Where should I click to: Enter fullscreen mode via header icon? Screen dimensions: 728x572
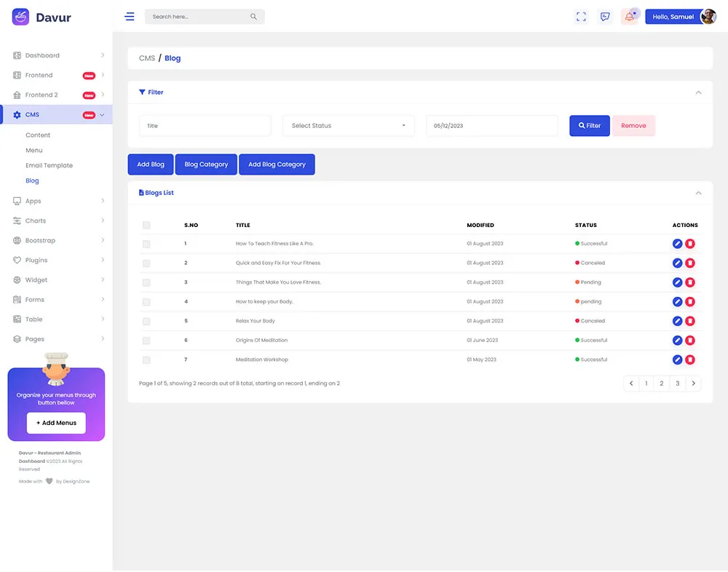click(x=581, y=17)
